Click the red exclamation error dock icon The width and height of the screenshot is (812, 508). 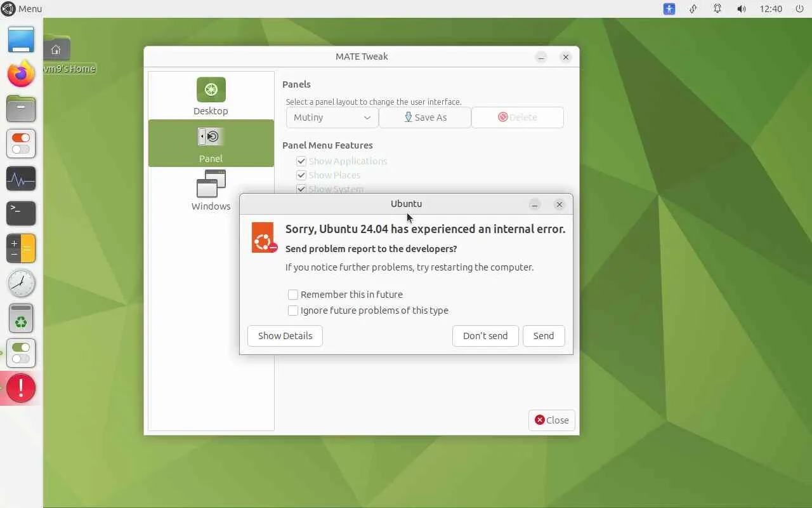(x=21, y=388)
